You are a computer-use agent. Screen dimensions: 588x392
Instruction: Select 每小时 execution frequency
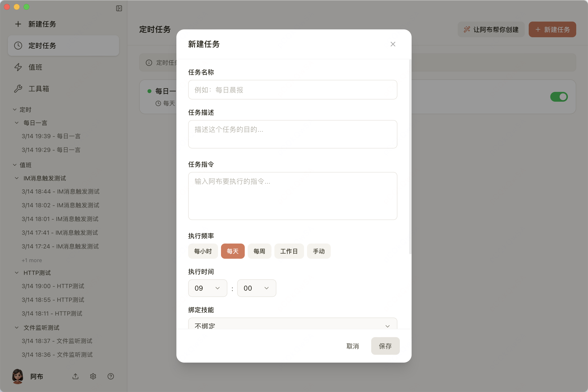[x=203, y=251]
